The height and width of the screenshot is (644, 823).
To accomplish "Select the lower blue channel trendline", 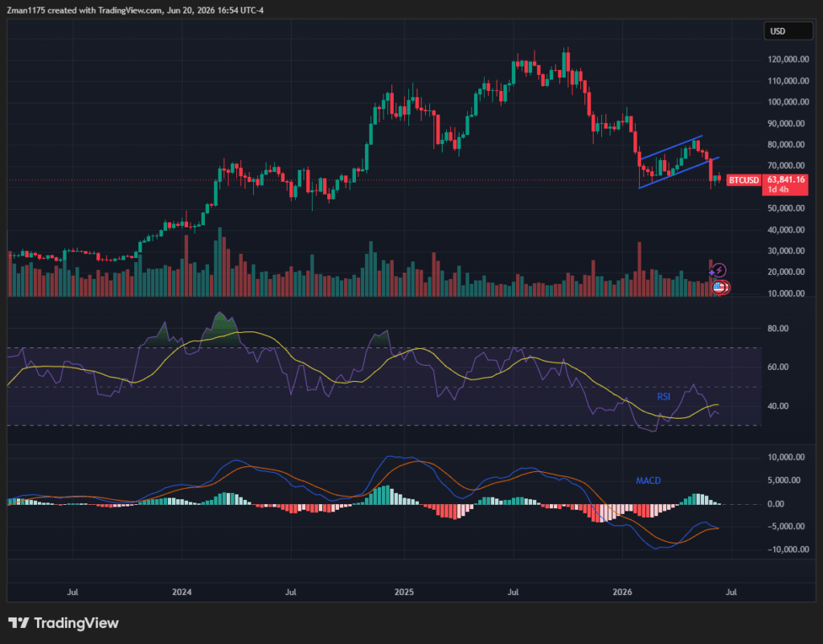I will point(678,172).
